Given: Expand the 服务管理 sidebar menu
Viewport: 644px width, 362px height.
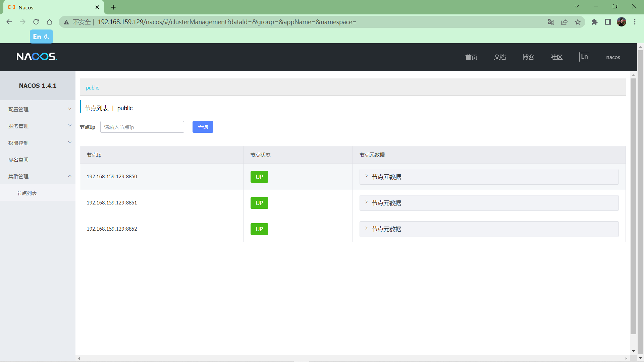Looking at the screenshot, I should click(x=38, y=126).
